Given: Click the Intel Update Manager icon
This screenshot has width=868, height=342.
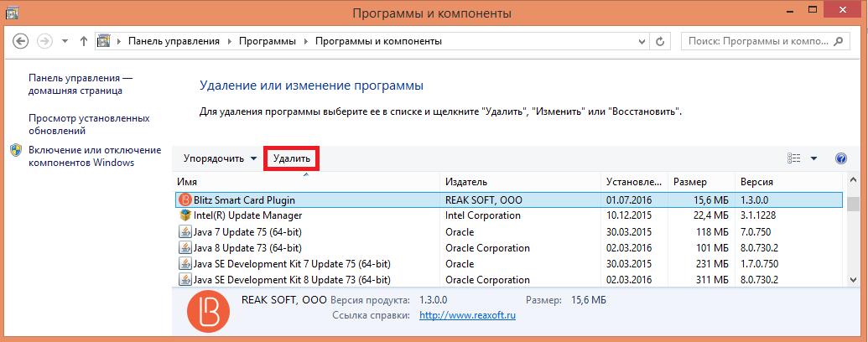Looking at the screenshot, I should 185,215.
